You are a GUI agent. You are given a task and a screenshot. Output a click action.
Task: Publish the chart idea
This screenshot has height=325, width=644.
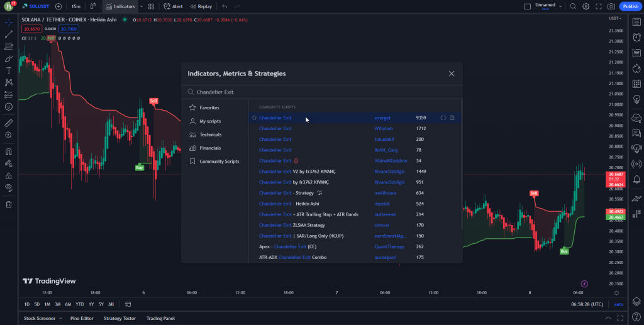(x=630, y=6)
